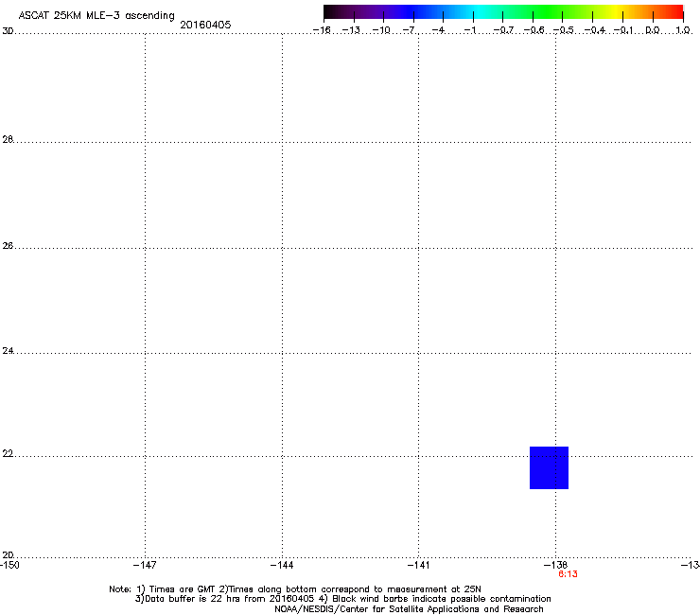700x615 pixels.
Task: Click the note line starting 'Note: 1) Times are GMT'
Action: point(295,589)
